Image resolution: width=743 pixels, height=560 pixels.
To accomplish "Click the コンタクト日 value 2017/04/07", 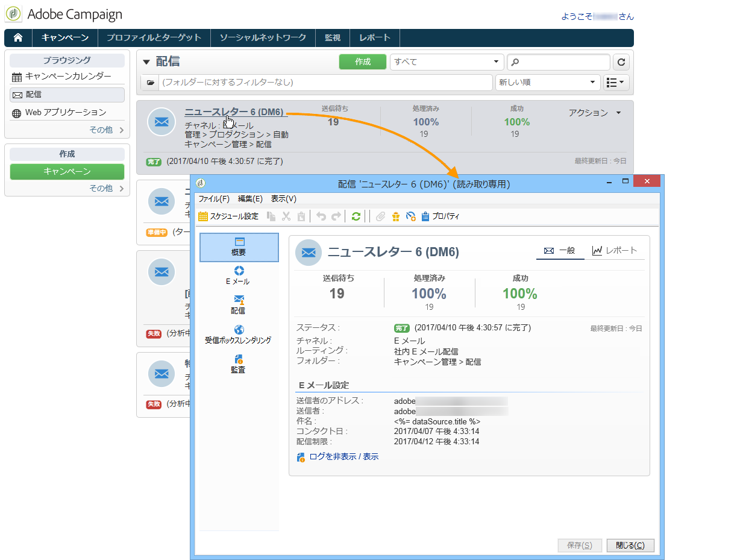I will click(x=437, y=432).
